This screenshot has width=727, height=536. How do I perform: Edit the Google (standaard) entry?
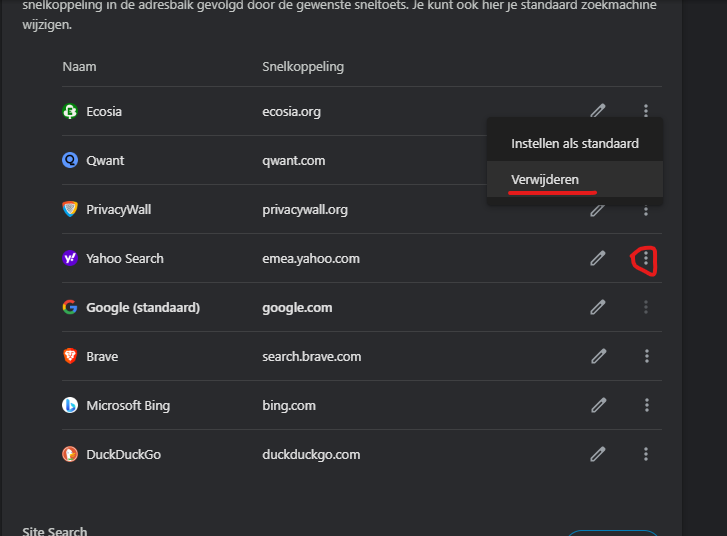click(x=598, y=307)
